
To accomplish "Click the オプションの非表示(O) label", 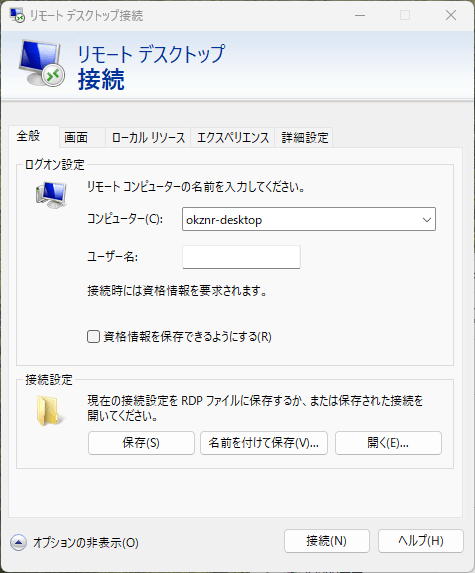I will point(86,543).
